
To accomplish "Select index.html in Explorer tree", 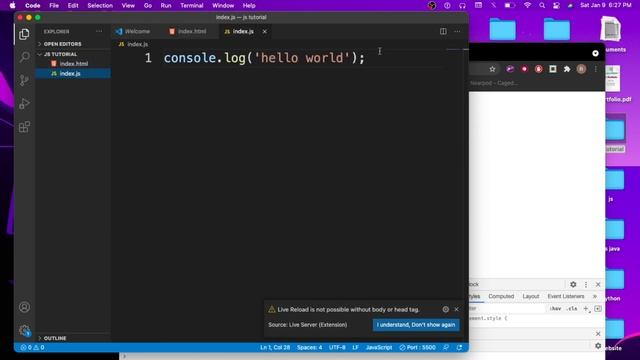I will coord(73,64).
